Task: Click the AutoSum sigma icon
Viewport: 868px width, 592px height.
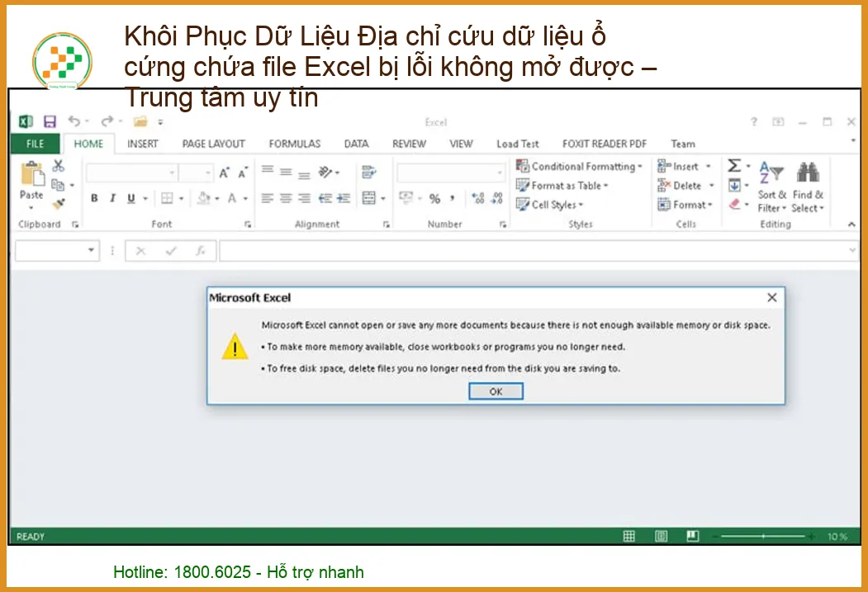Action: (x=734, y=165)
